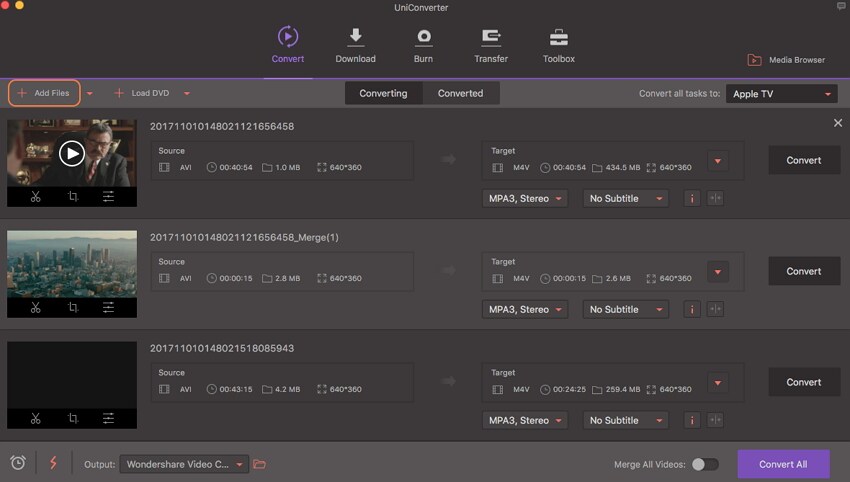Open the Burn section
850x482 pixels.
(423, 45)
